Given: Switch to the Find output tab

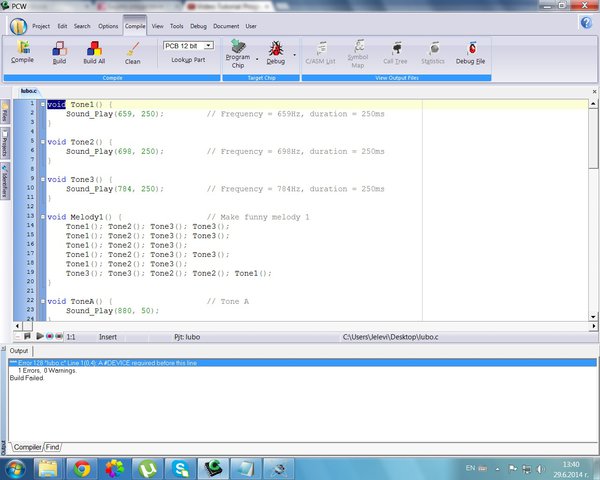Looking at the screenshot, I should tap(52, 447).
